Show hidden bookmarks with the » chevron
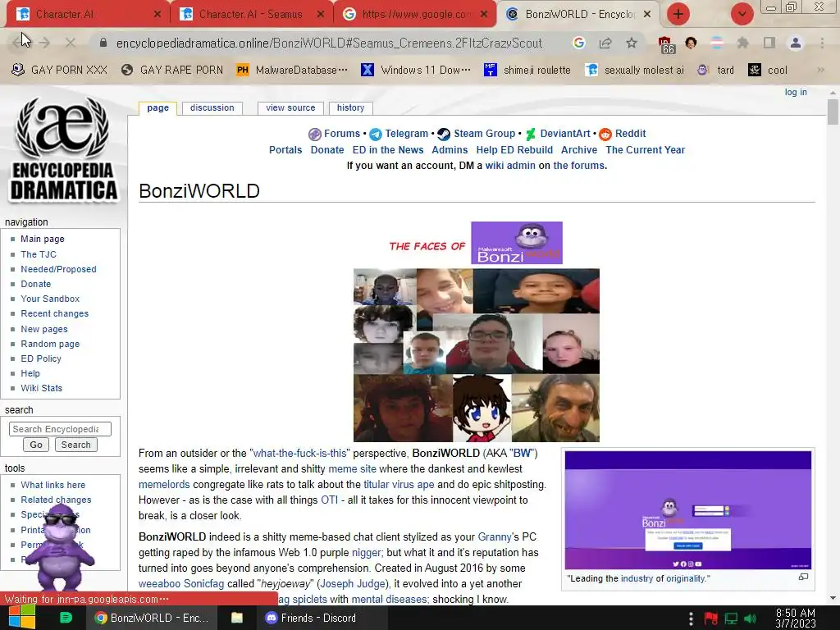 (x=820, y=70)
